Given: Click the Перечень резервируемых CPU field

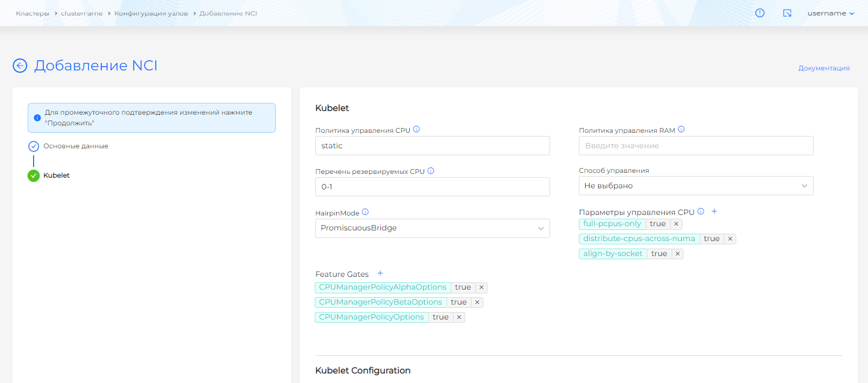Looking at the screenshot, I should (432, 187).
